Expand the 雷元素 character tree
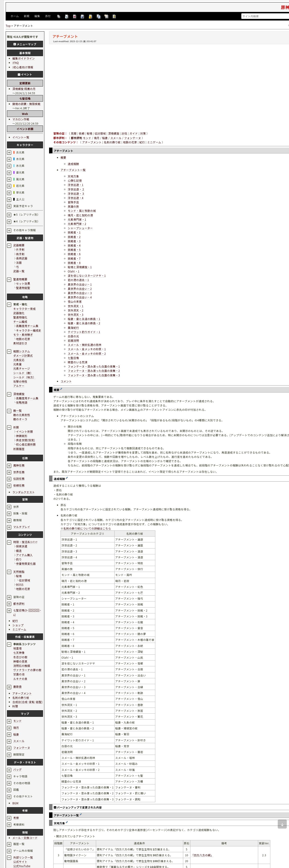 point(9,173)
